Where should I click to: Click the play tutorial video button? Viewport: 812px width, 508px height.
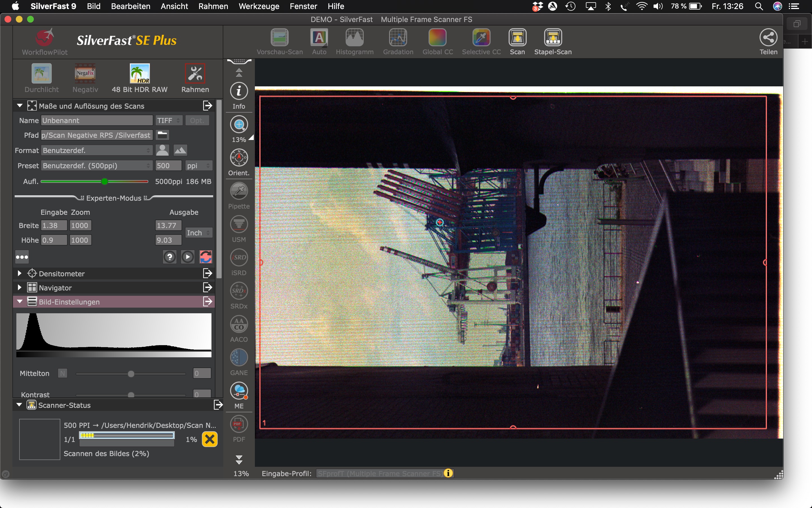(187, 257)
